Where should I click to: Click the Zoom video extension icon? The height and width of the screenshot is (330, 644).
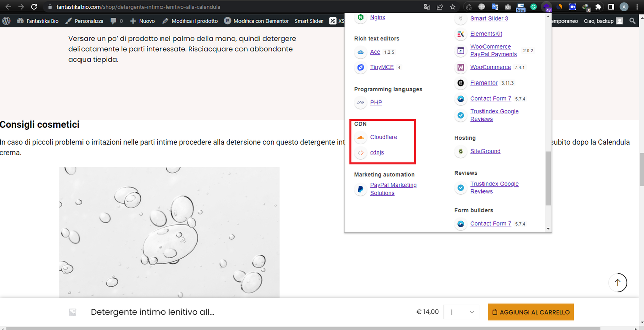pyautogui.click(x=572, y=7)
